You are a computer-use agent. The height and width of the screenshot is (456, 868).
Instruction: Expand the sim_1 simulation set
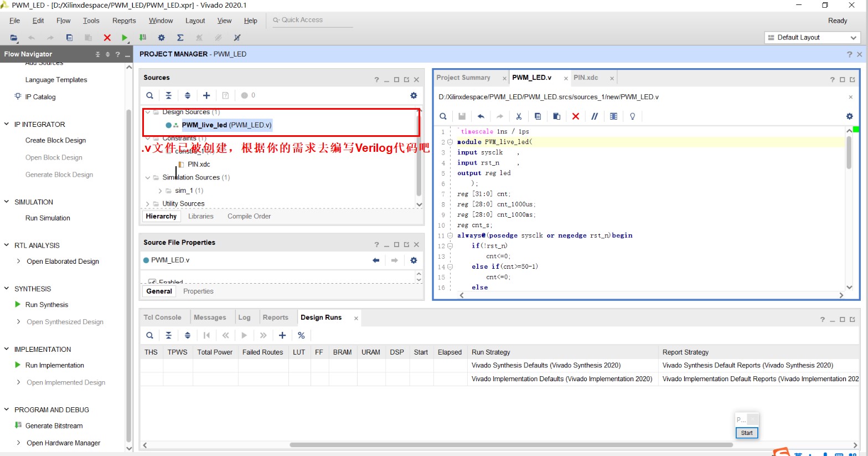pyautogui.click(x=160, y=191)
